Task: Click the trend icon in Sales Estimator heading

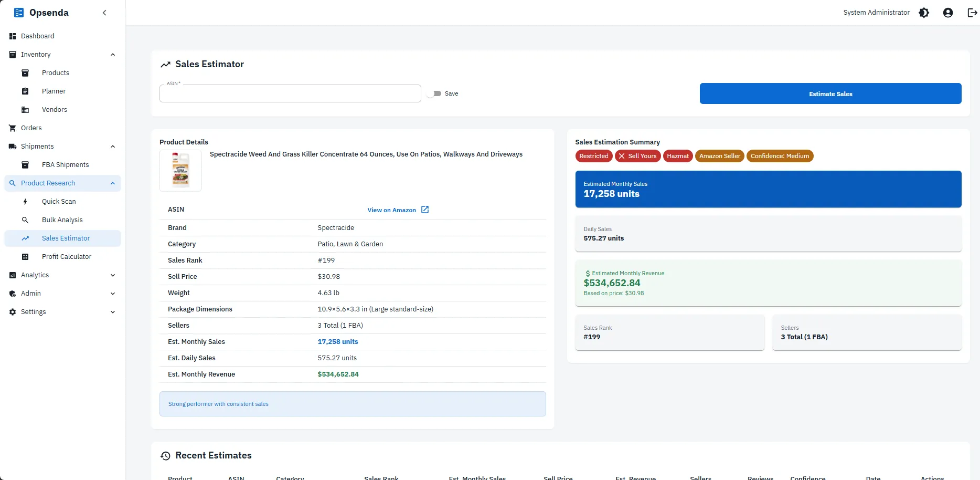Action: click(x=165, y=65)
